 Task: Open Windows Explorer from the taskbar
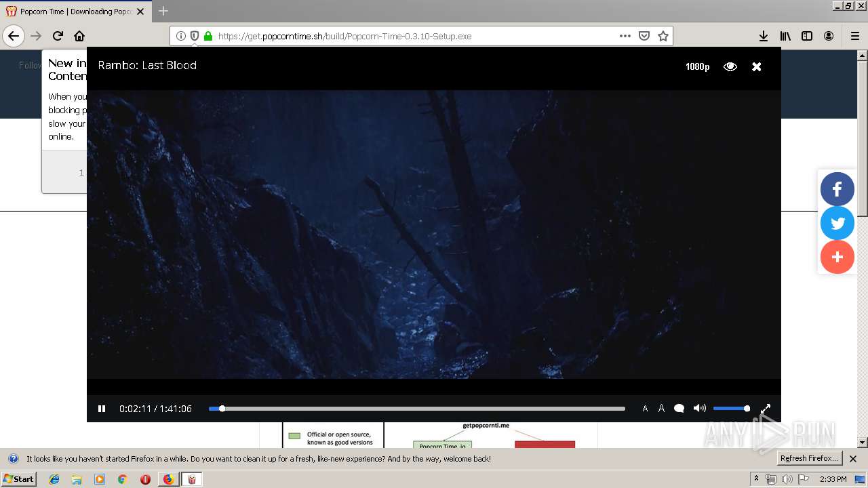tap(77, 479)
